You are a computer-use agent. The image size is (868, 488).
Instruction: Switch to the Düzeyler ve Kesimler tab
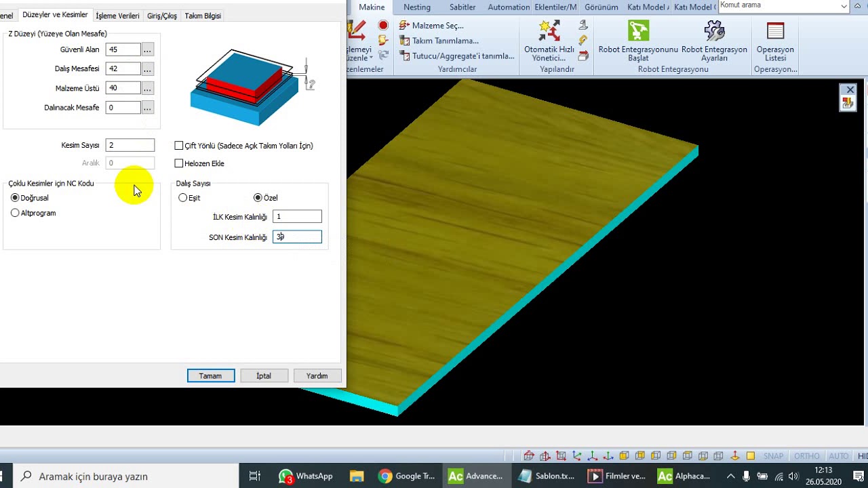point(55,15)
